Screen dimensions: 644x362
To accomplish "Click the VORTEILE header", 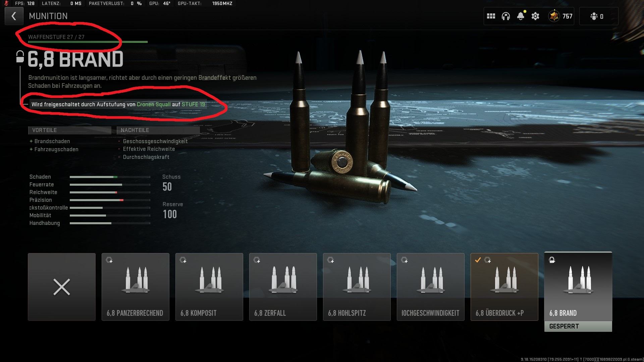I will 70,130.
